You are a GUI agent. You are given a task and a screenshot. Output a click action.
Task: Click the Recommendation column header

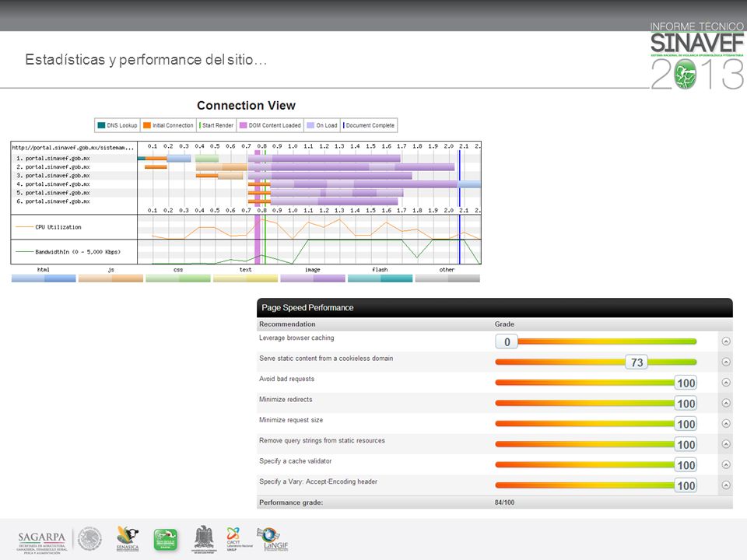coord(287,324)
